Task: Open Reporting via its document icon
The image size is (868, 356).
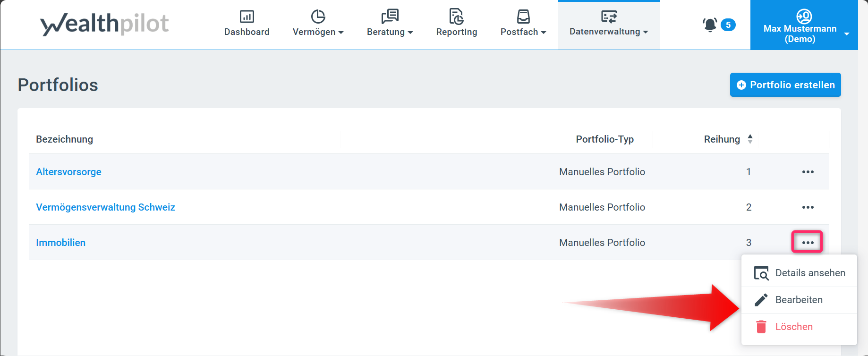Action: 456,17
